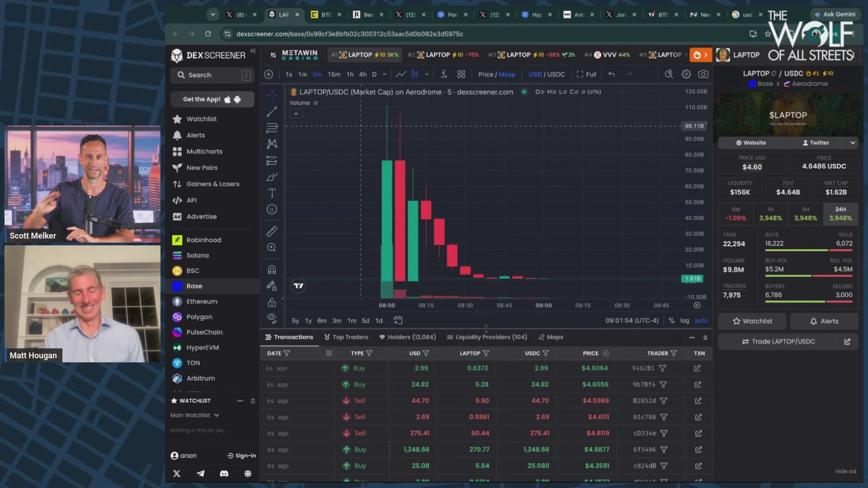The height and width of the screenshot is (488, 868).
Task: Open trade link external icon
Action: tap(847, 342)
